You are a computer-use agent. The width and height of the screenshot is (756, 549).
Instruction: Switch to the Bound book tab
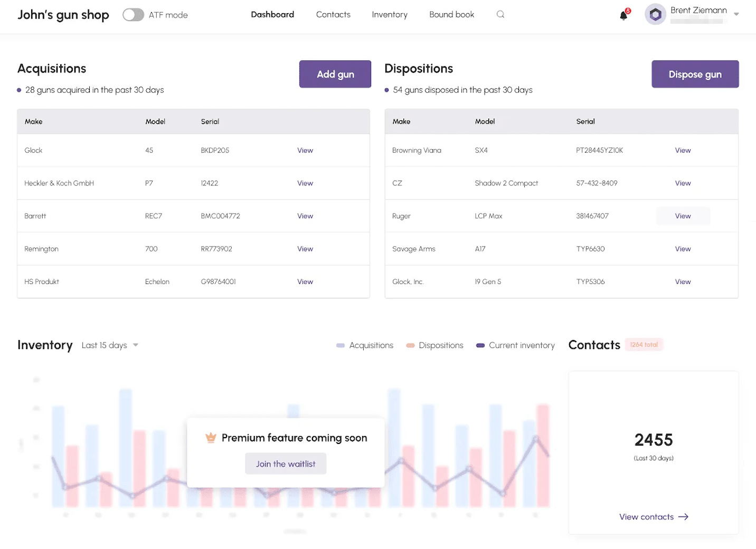pos(451,14)
